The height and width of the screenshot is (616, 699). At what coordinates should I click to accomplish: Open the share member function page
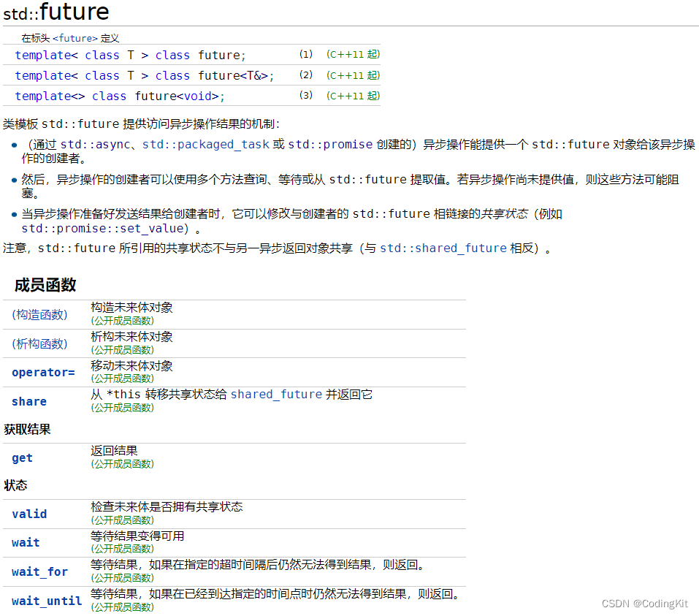[x=29, y=401]
